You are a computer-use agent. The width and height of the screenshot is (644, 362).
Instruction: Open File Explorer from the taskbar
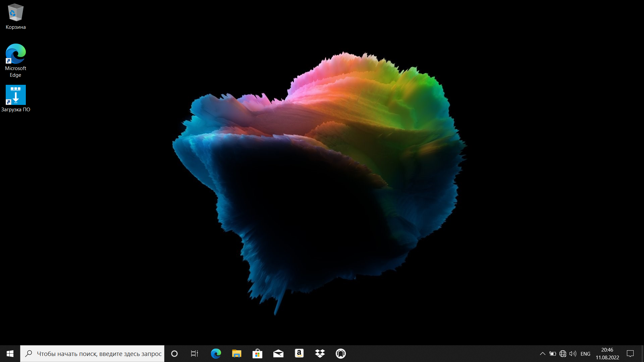(x=236, y=354)
